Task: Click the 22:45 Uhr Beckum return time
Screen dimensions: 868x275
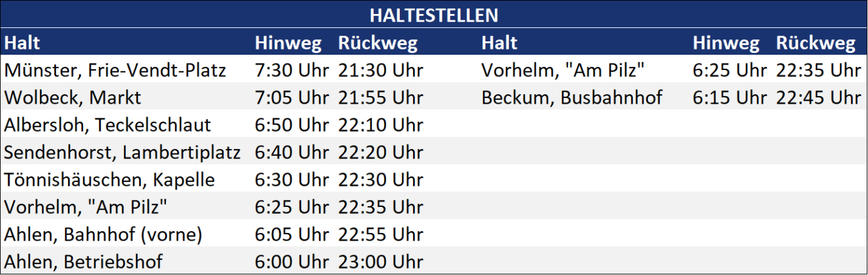Action: [818, 97]
